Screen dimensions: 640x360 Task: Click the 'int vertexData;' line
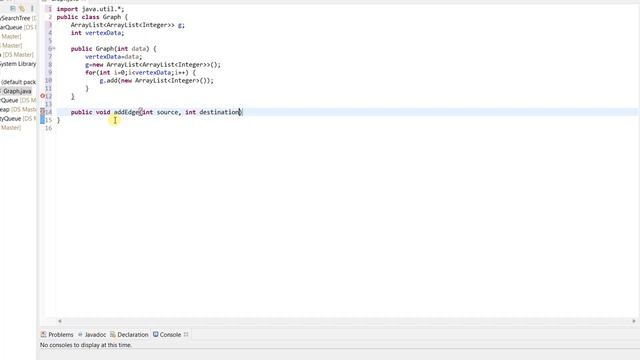point(97,33)
